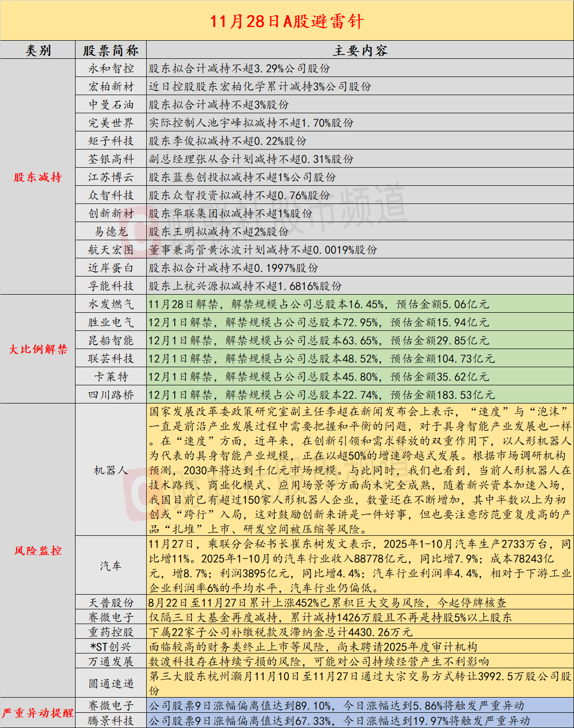Image resolution: width=574 pixels, height=728 pixels.
Task: Click stock name 荃银高科
Action: tap(111, 159)
